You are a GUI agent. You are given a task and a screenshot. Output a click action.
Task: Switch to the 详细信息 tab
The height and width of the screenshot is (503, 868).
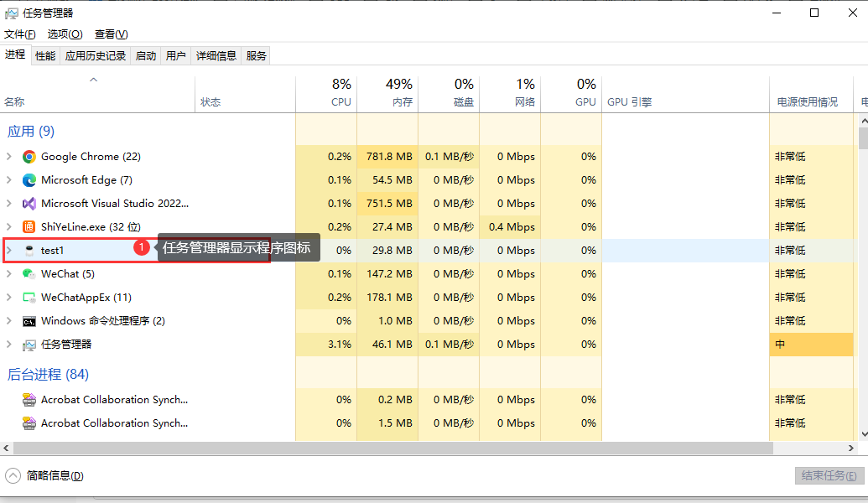click(x=216, y=56)
